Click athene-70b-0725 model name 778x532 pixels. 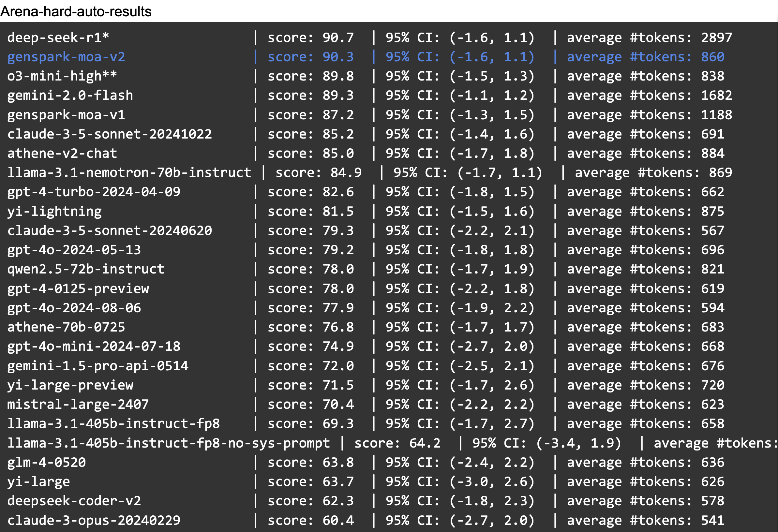pos(66,327)
